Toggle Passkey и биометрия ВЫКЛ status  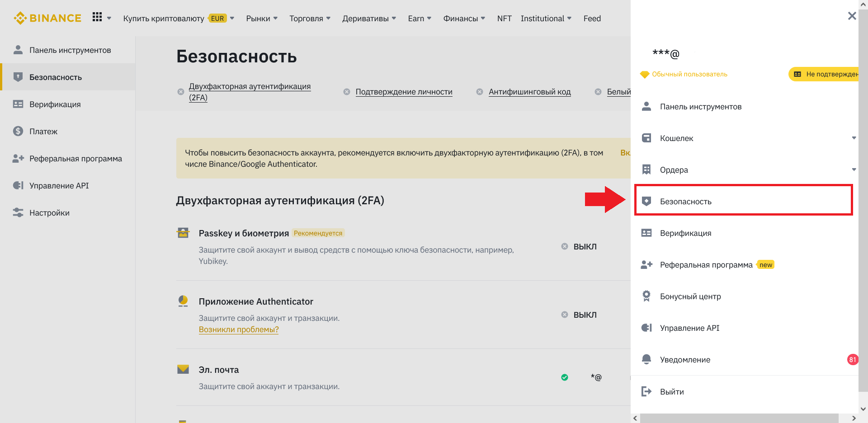point(579,246)
